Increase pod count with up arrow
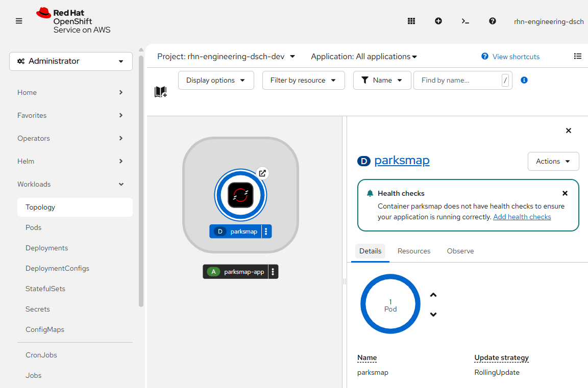This screenshot has height=388, width=588. point(433,295)
